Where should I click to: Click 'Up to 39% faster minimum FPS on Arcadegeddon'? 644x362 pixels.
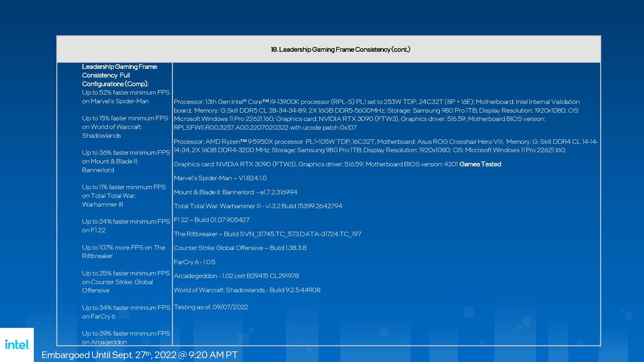point(126,338)
